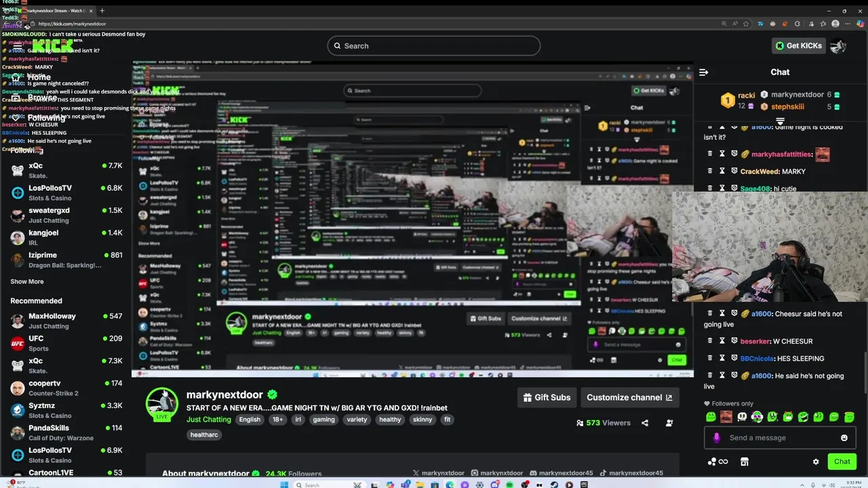
Task: Ban CrackWeed with the shield icon
Action: coord(734,171)
